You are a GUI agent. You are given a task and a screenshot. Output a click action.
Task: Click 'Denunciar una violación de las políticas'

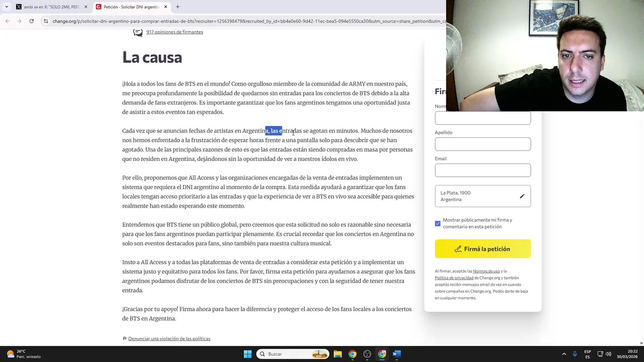click(x=169, y=339)
